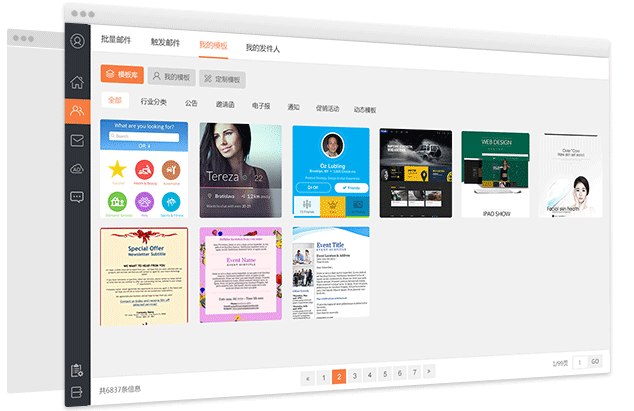The width and height of the screenshot is (634, 411).
Task: Select the 我的模板 top tab
Action: pos(213,45)
